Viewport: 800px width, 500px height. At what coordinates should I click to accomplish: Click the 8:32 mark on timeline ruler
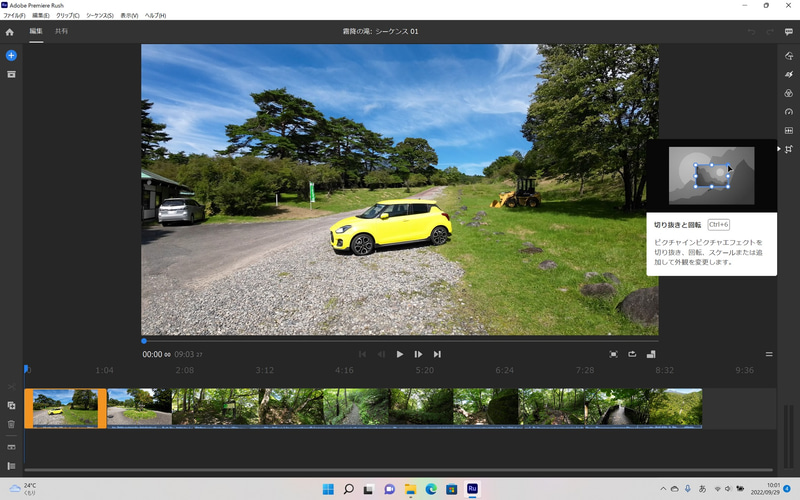coord(664,370)
